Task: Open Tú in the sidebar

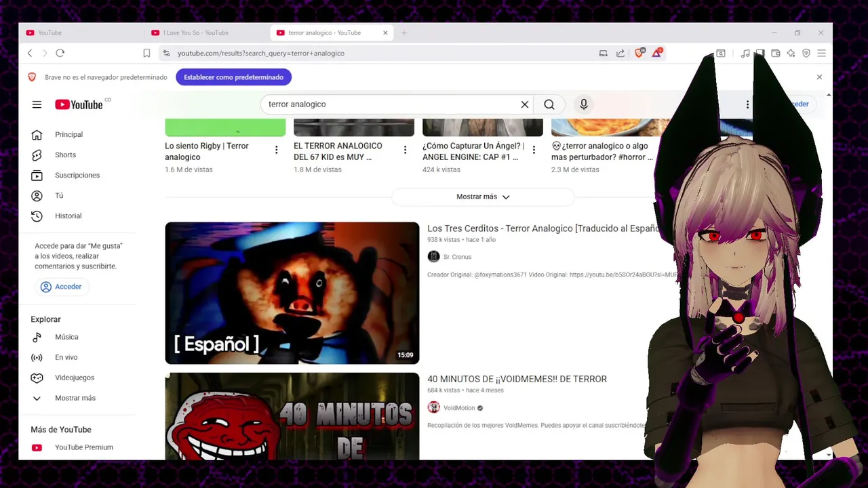Action: point(59,196)
